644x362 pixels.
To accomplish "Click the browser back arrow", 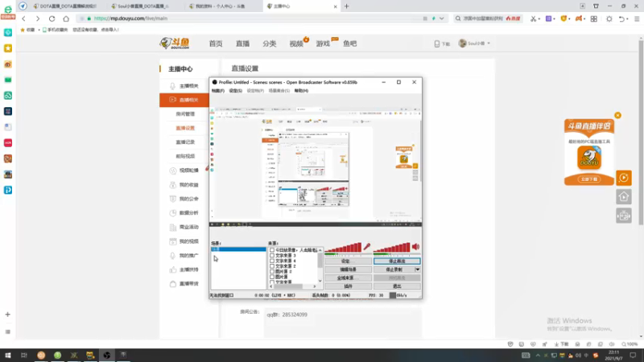I will (24, 19).
